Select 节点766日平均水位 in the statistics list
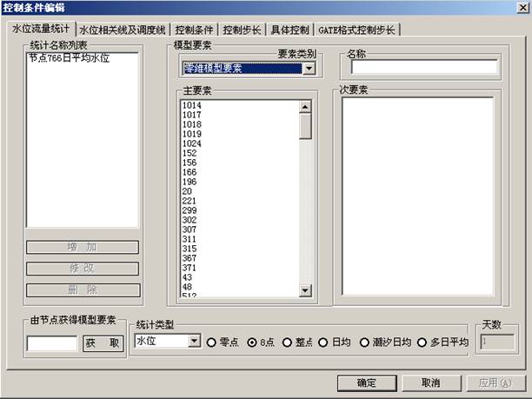The width and height of the screenshot is (532, 399). (x=68, y=58)
